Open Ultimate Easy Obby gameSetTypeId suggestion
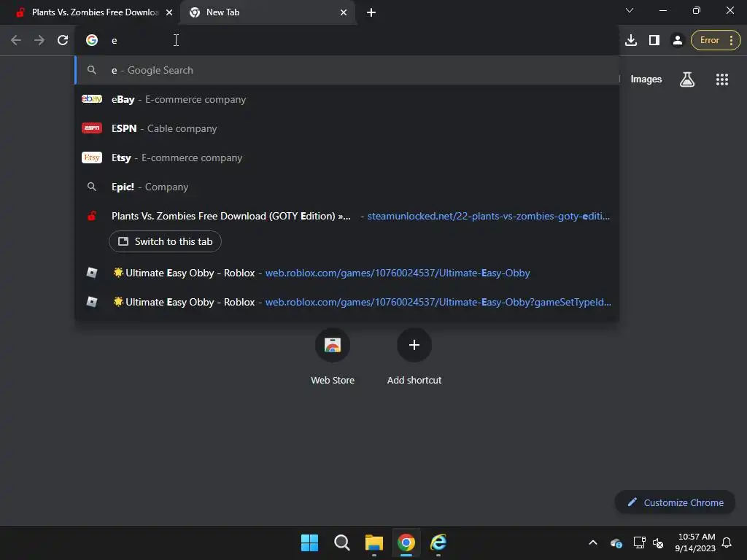Image resolution: width=747 pixels, height=560 pixels. click(x=347, y=302)
